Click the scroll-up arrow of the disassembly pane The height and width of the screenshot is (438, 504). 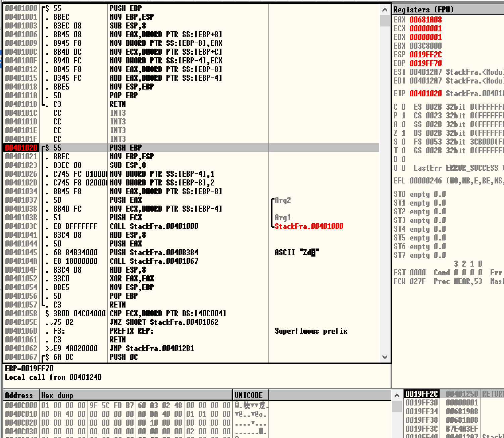point(385,10)
